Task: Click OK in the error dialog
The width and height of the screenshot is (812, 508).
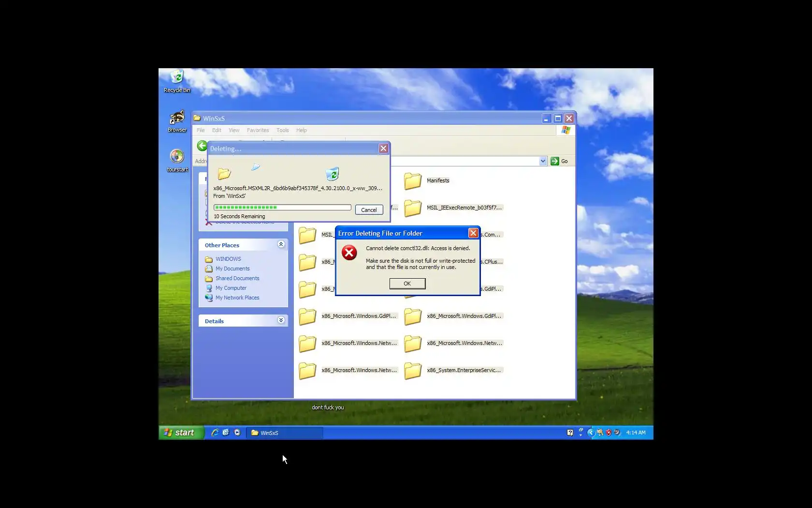Action: coord(407,284)
